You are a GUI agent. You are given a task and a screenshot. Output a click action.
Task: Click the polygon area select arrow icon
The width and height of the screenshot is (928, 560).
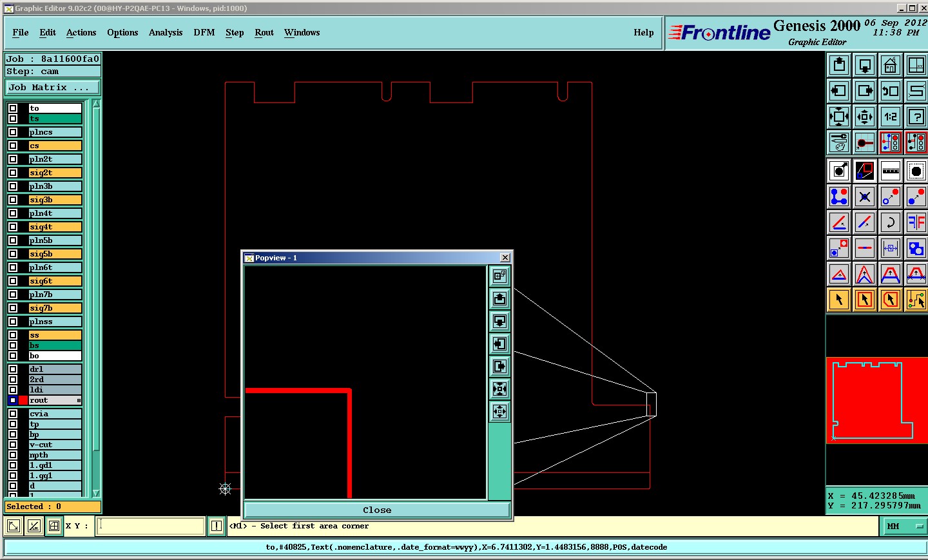891,300
